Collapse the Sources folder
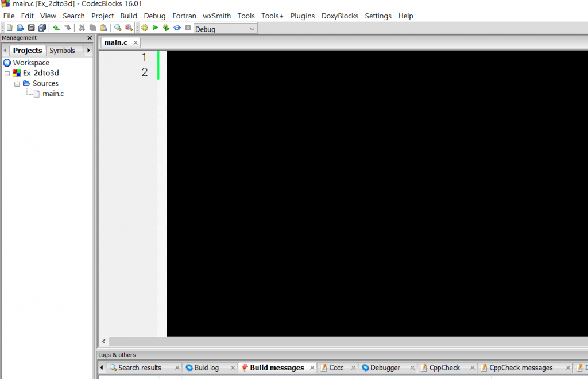This screenshot has width=588, height=379. coord(17,84)
